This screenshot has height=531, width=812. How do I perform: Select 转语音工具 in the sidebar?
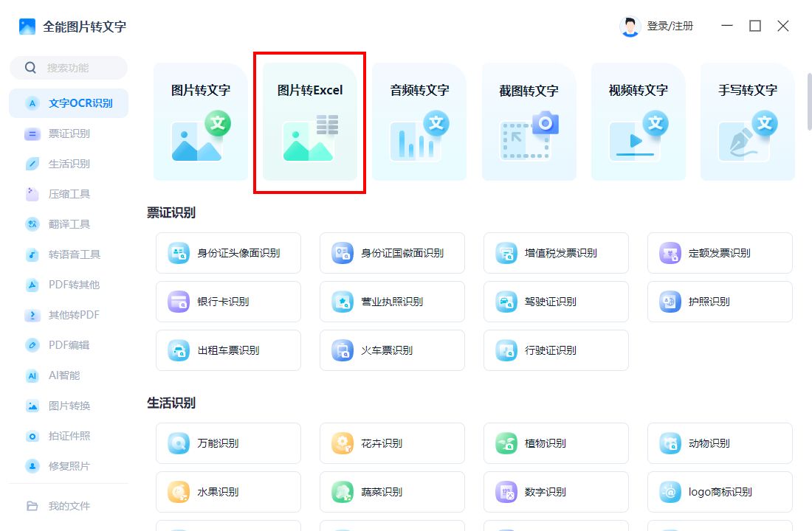[69, 254]
